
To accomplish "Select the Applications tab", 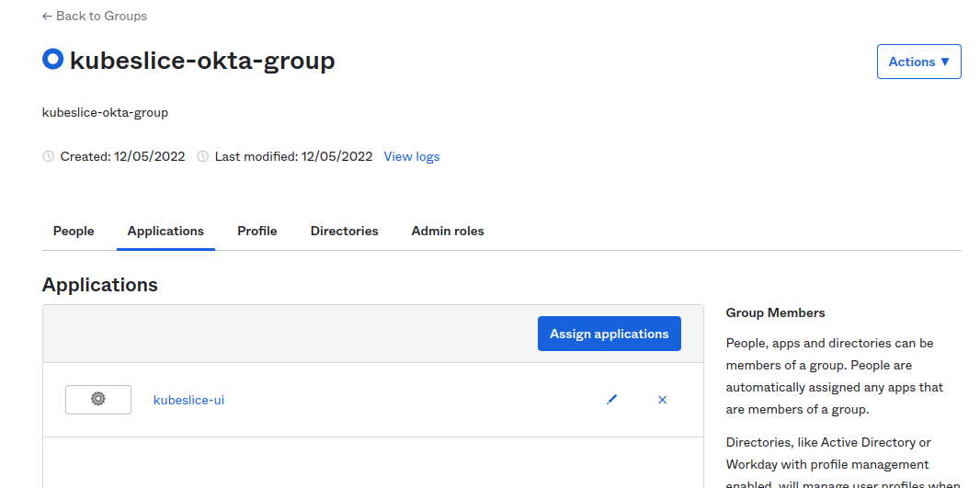I will pyautogui.click(x=165, y=232).
